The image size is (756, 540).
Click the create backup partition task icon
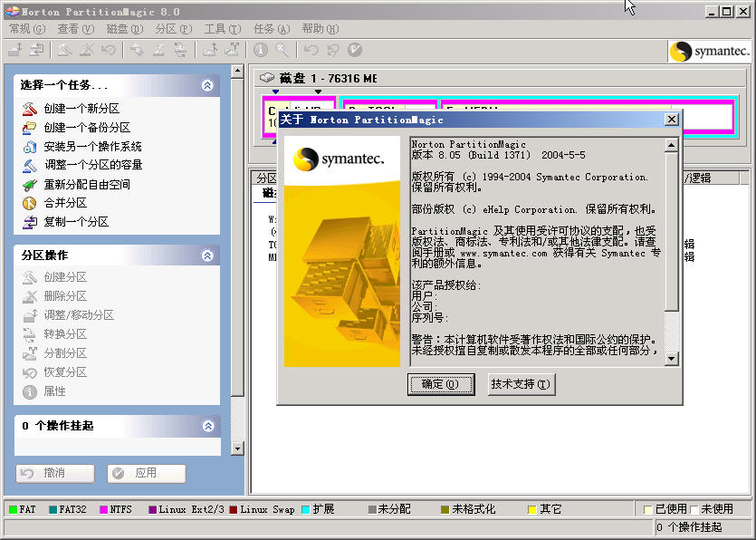29,128
